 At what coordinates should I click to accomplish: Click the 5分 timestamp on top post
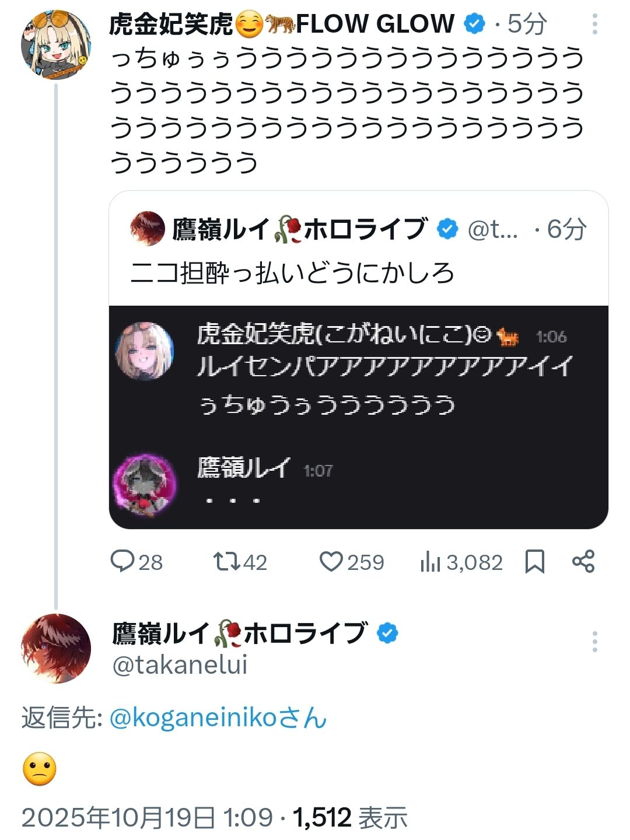527,24
